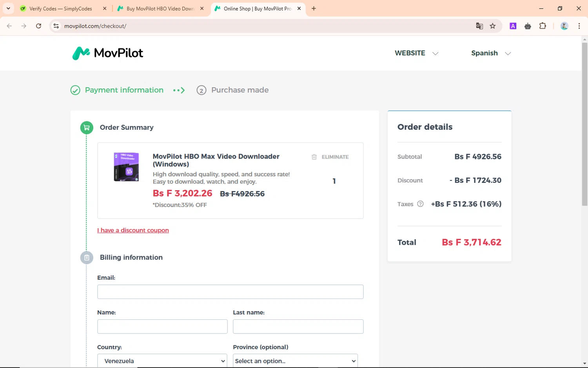Click the Email input field
The height and width of the screenshot is (368, 588).
pyautogui.click(x=230, y=292)
